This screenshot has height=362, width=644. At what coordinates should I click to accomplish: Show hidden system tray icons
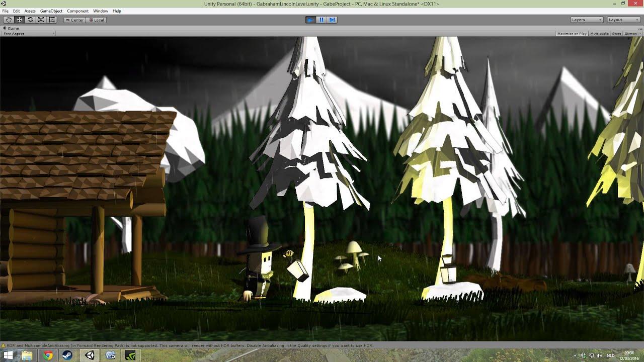click(x=575, y=355)
